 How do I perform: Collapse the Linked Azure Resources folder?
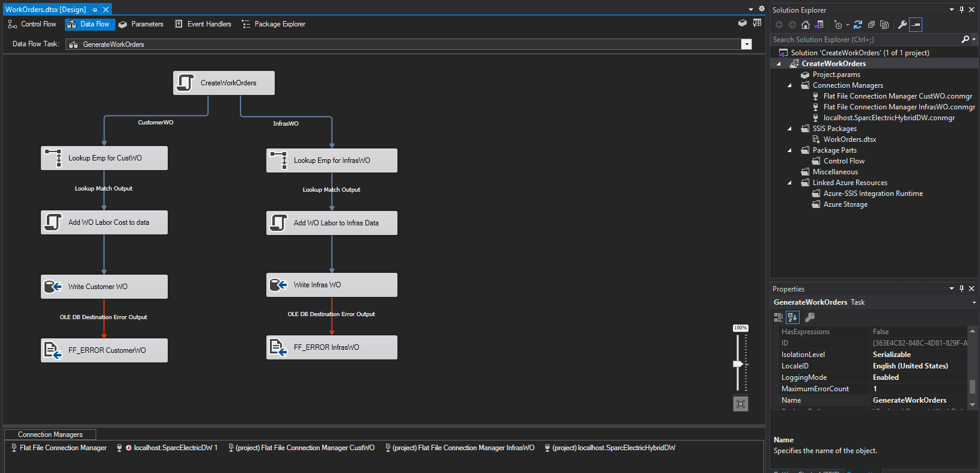point(790,183)
